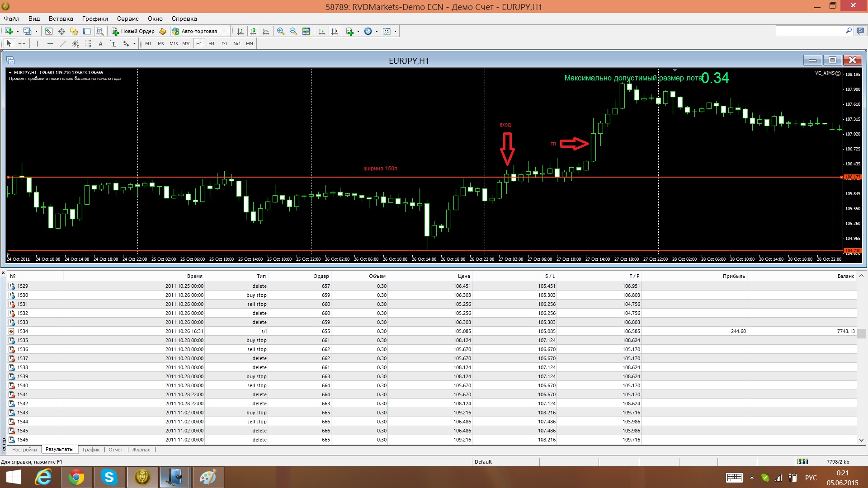Image resolution: width=868 pixels, height=488 pixels.
Task: Tile chart windows icon
Action: coord(306,31)
